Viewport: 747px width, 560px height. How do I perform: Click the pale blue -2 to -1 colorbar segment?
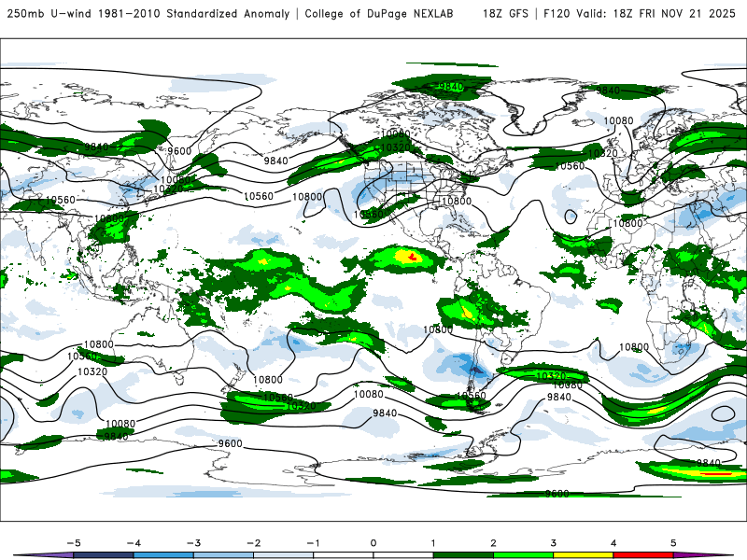click(284, 555)
